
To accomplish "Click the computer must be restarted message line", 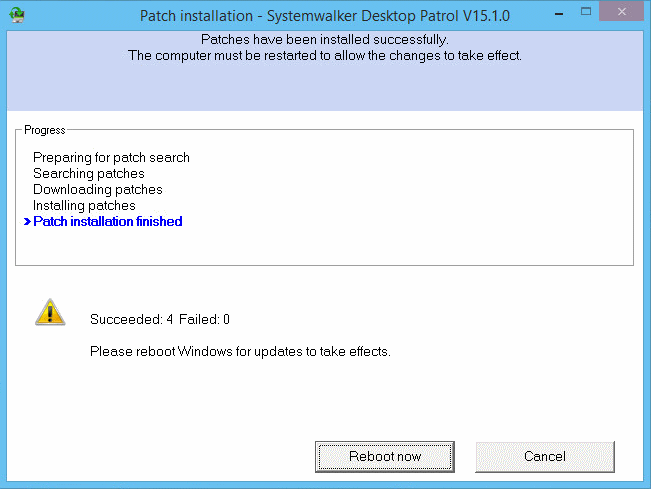I will click(x=325, y=56).
